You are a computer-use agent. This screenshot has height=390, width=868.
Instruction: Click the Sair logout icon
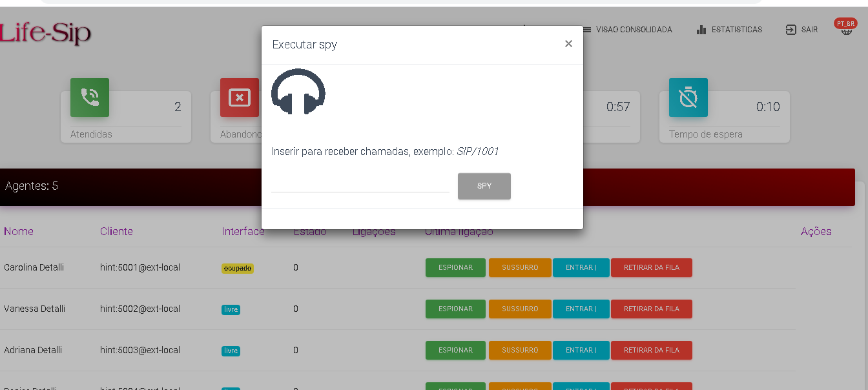click(x=791, y=30)
